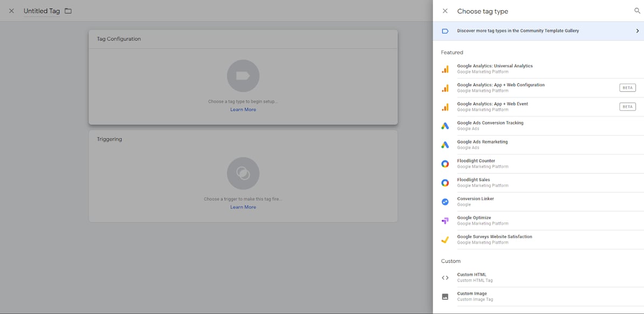Click the Conversion Linker icon
The image size is (644, 314).
click(445, 202)
